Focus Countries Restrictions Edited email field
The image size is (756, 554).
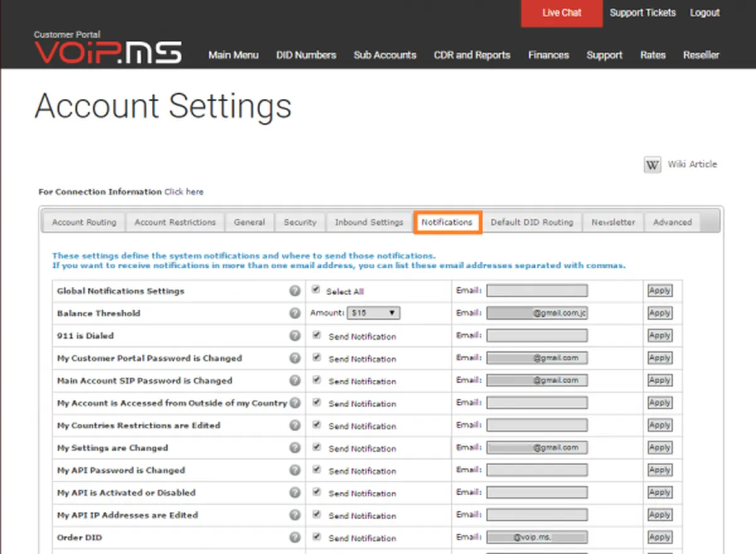[x=537, y=425]
